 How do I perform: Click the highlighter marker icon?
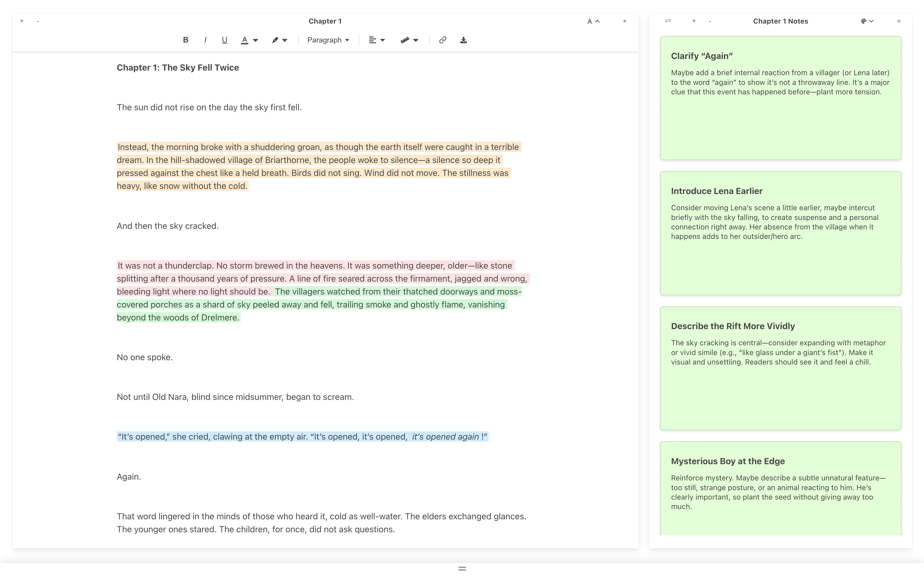[275, 40]
